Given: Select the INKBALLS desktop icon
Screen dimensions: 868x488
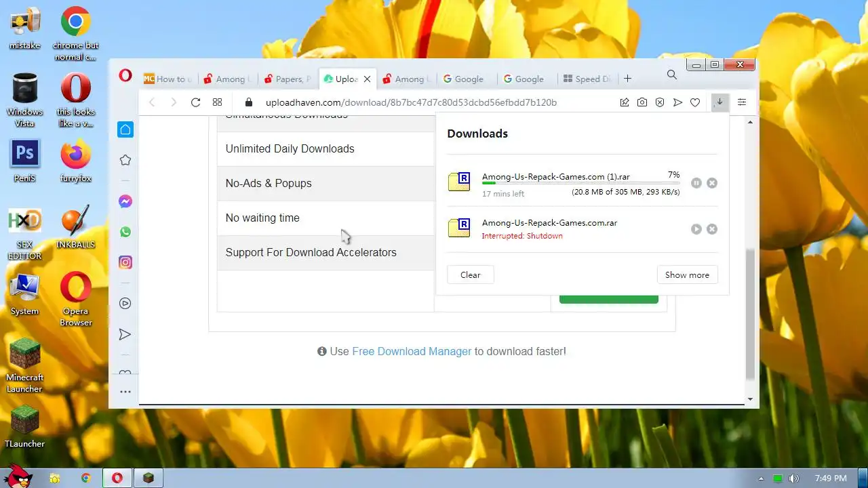Looking at the screenshot, I should [76, 228].
